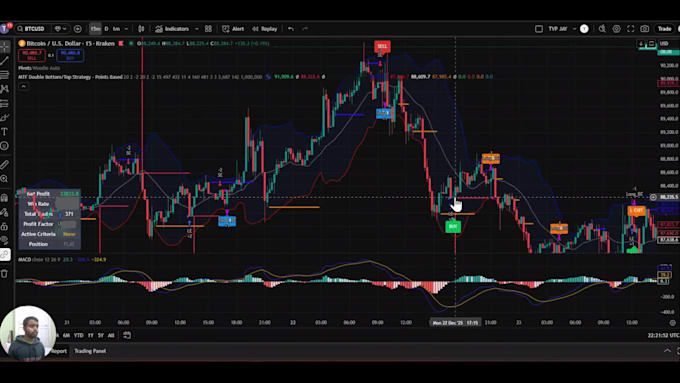Image resolution: width=680 pixels, height=383 pixels.
Task: Open the forecasting and measurement tools
Action: tap(5, 103)
